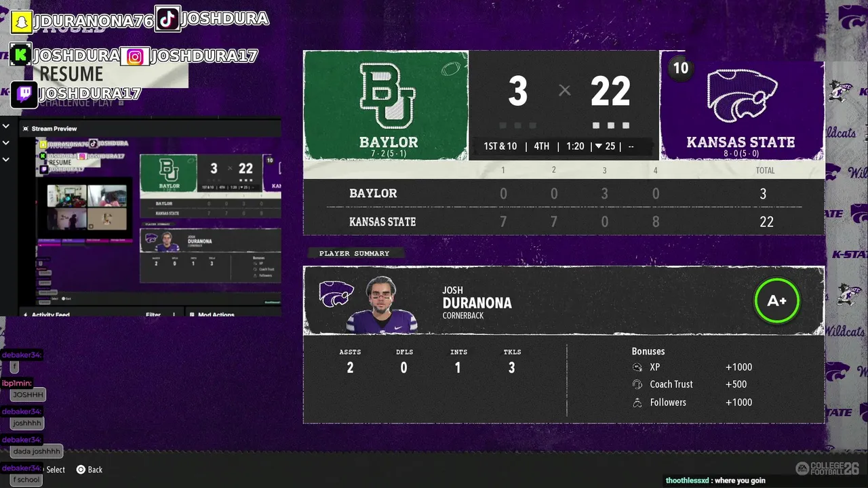Click the Select button label
The image size is (868, 488).
(x=56, y=470)
